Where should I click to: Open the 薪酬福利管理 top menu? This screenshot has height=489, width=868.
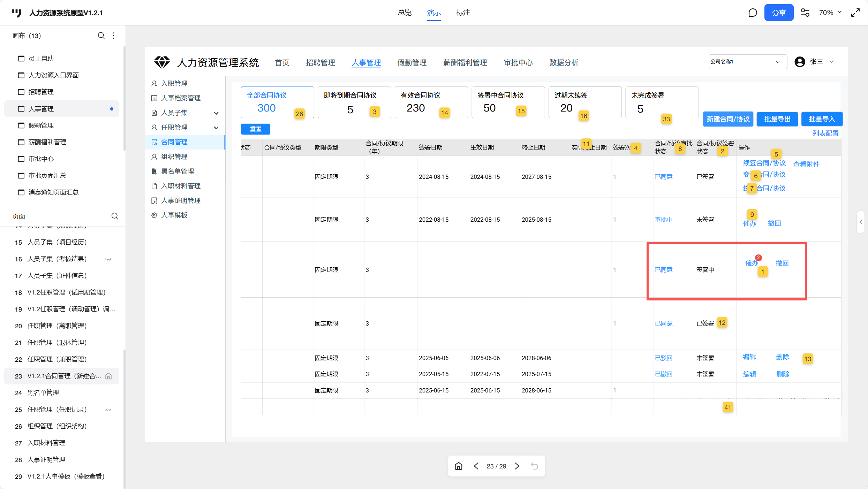[x=465, y=63]
